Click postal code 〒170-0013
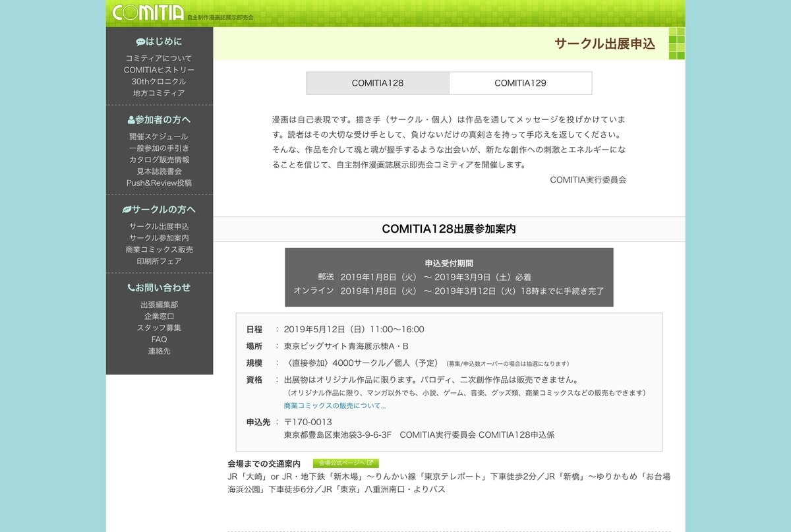The width and height of the screenshot is (791, 532). pos(308,422)
